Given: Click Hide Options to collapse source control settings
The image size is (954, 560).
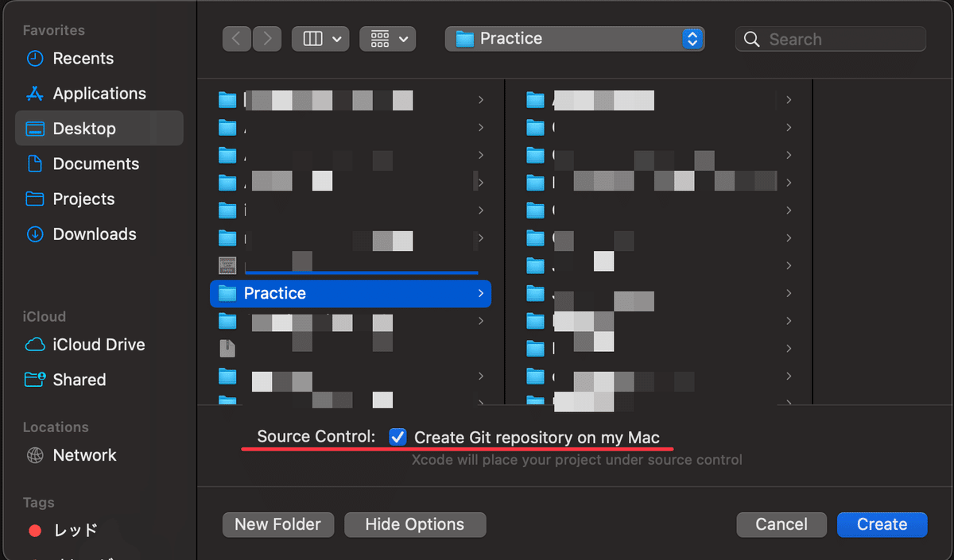Looking at the screenshot, I should 414,524.
